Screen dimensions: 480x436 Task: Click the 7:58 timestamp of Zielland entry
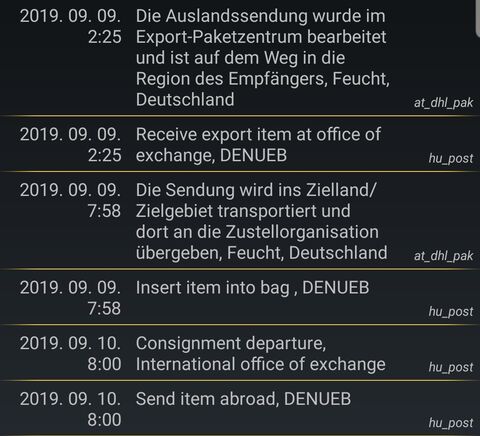pos(104,211)
